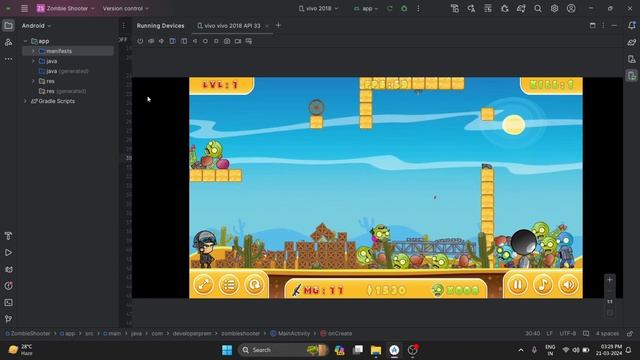Restart the game level
The height and width of the screenshot is (360, 640).
(254, 284)
